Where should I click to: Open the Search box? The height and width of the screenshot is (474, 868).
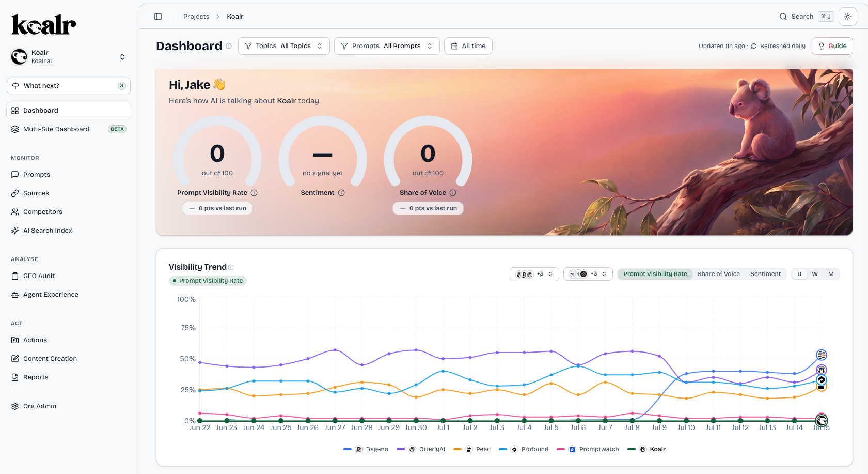click(807, 17)
